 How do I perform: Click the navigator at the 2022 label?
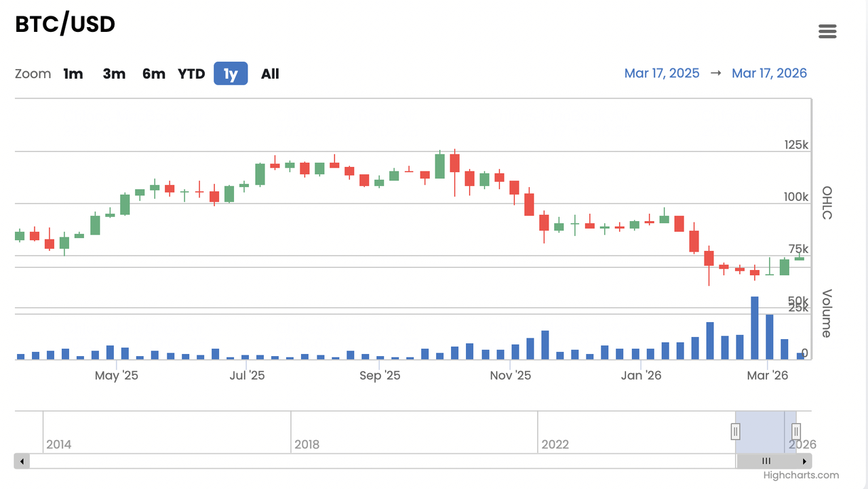coord(554,445)
